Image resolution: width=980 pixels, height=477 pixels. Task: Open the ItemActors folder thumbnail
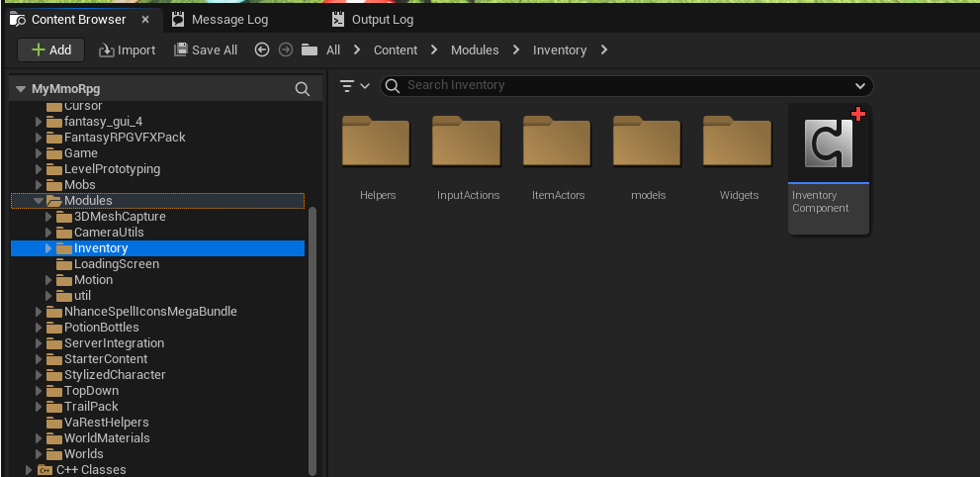557,142
